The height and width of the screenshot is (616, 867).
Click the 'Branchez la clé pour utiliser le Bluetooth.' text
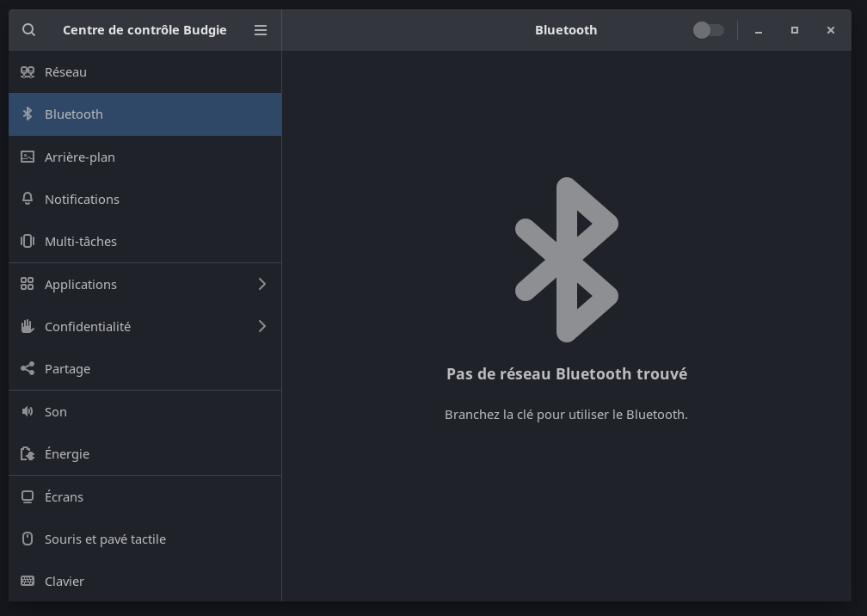pyautogui.click(x=566, y=415)
